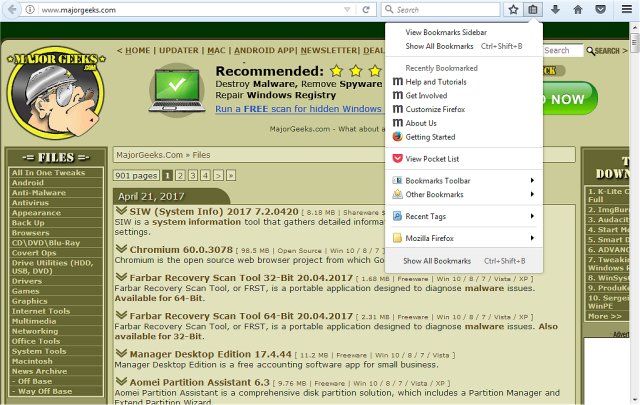
Task: Go to the Home page icon
Action: click(578, 9)
